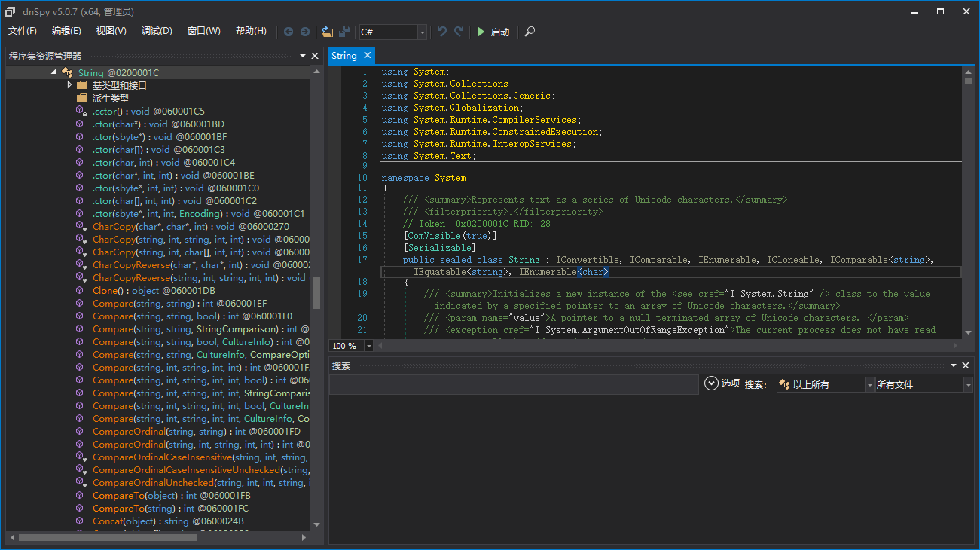Click the open file folder icon

tap(328, 32)
